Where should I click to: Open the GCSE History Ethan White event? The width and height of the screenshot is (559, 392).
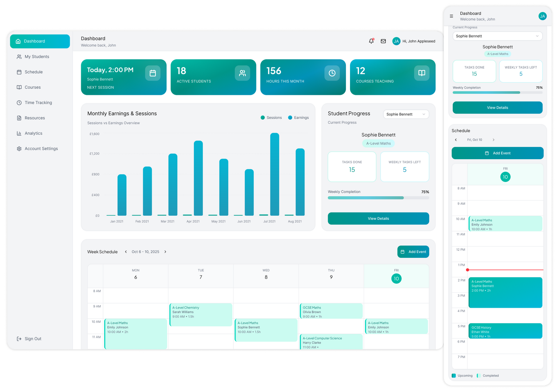(505, 331)
